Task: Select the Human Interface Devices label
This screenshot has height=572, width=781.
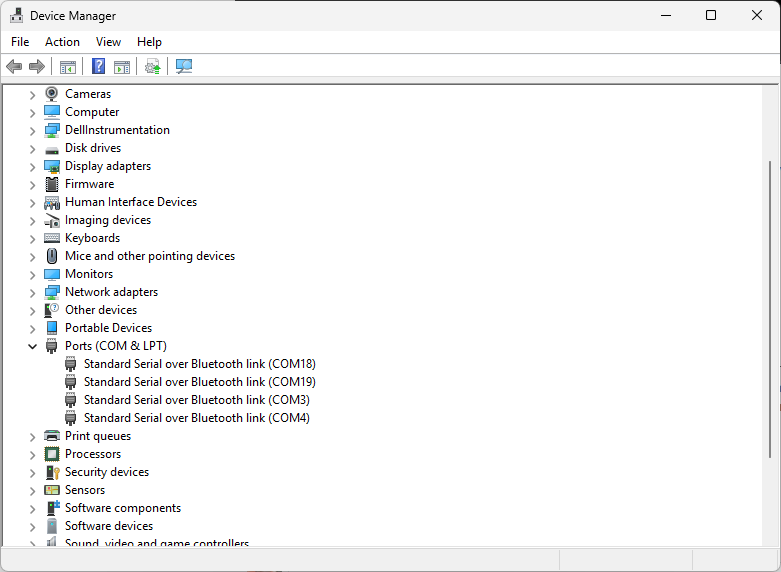Action: pos(131,202)
